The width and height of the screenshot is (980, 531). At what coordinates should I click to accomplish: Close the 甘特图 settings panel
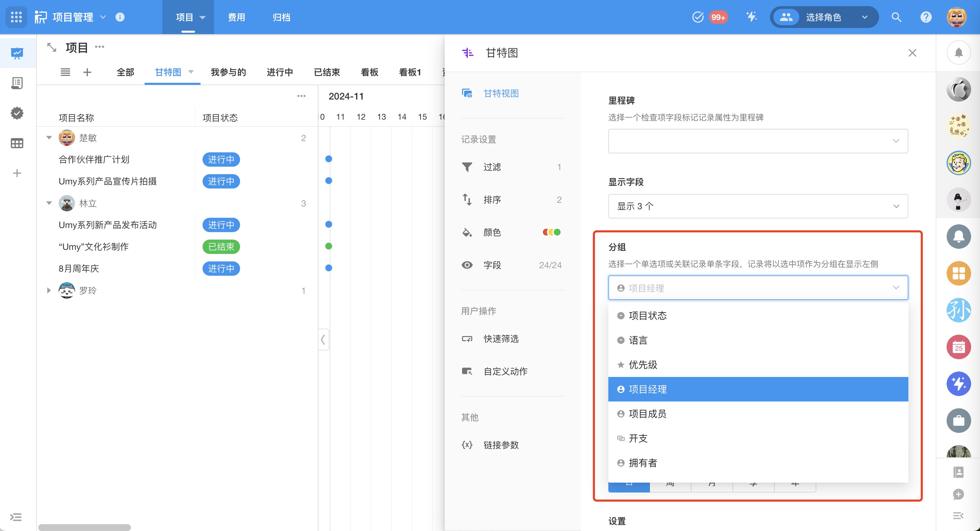912,52
